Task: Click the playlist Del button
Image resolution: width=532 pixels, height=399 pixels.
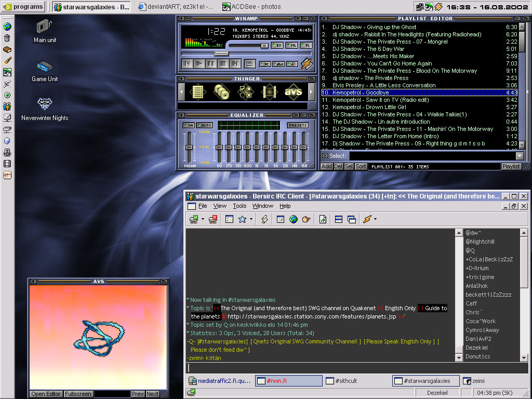Action: (338, 166)
